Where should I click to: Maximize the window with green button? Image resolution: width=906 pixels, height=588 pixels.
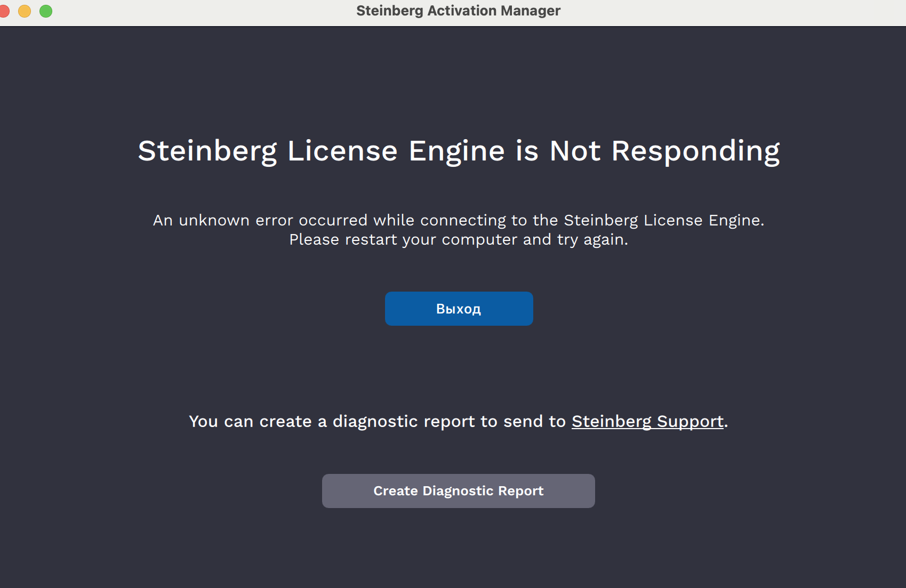pyautogui.click(x=46, y=11)
